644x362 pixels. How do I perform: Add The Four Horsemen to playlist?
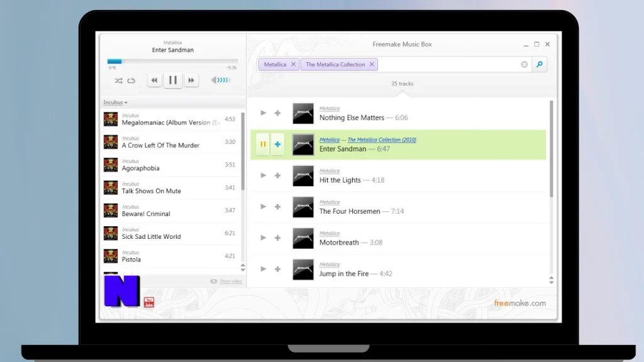click(277, 206)
